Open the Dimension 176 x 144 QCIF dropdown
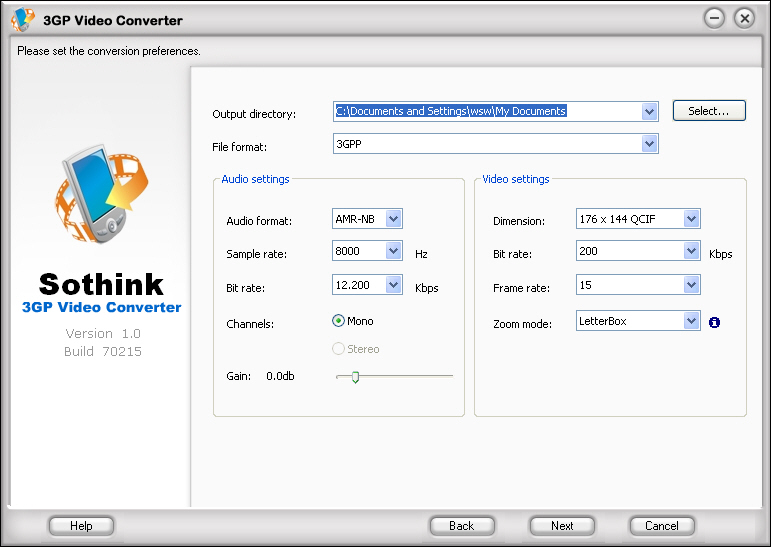Screen dimensions: 771x547 click(691, 218)
